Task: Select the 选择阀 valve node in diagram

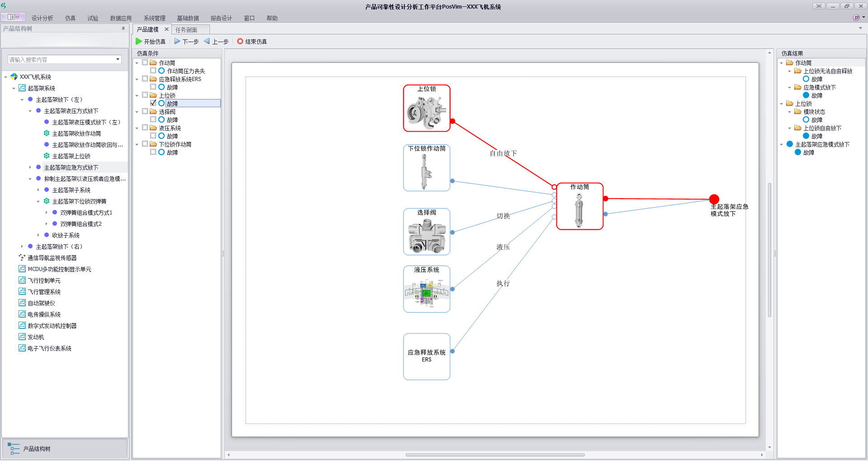Action: (x=427, y=234)
